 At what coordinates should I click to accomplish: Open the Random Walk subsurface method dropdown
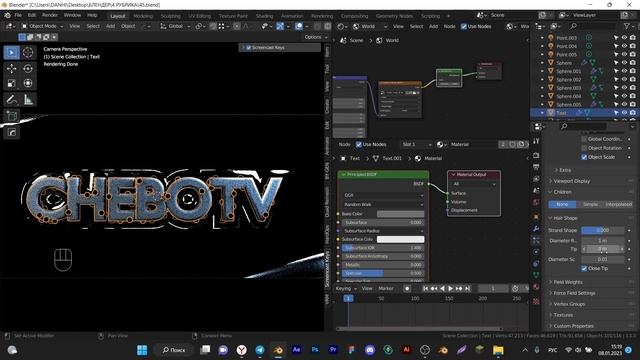tap(383, 204)
